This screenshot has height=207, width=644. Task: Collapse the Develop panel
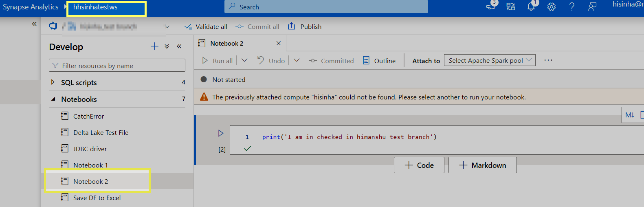(x=179, y=46)
